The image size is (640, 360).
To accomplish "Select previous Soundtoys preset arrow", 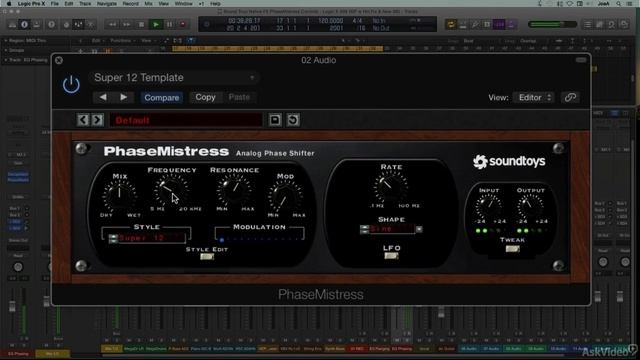I will (x=83, y=120).
